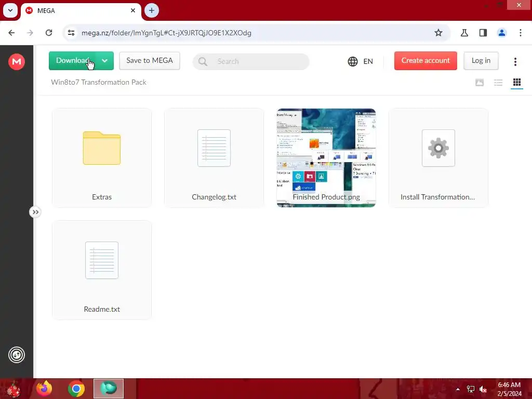This screenshot has height=399, width=532.
Task: Focus the Search input field
Action: [251, 61]
